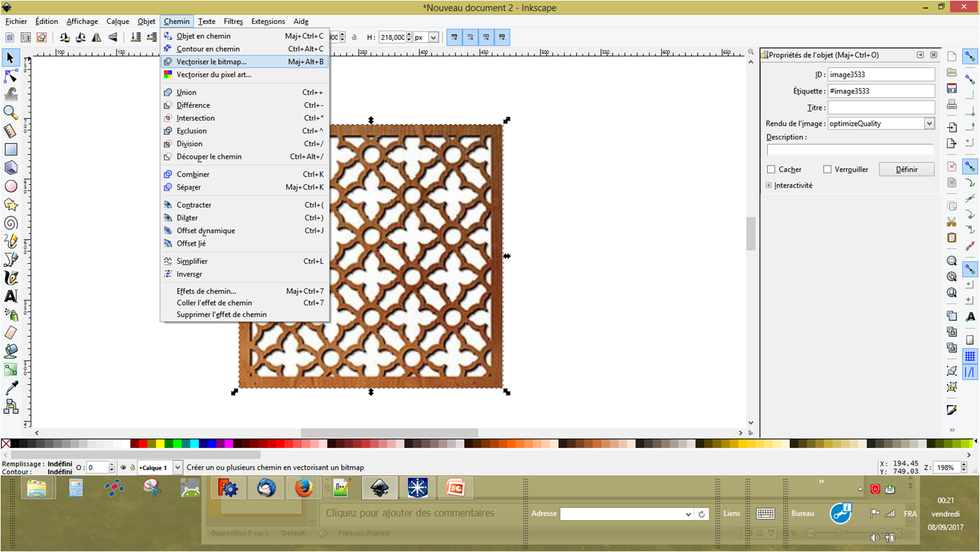Select the Paint bucket fill tool
Image resolution: width=980 pixels, height=552 pixels.
click(x=10, y=351)
